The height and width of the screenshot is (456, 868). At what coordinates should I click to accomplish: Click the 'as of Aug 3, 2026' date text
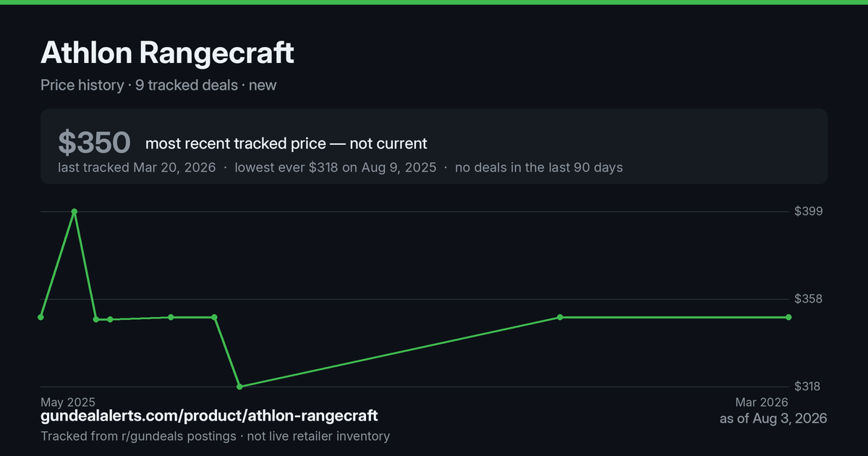[x=773, y=418]
